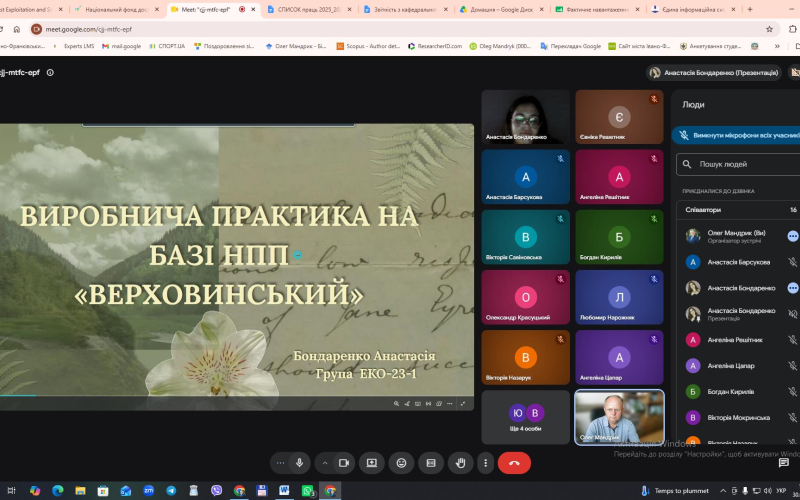This screenshot has width=800, height=500.
Task: Click Анастасія Бондаренко (Презентація) chip
Action: 714,73
